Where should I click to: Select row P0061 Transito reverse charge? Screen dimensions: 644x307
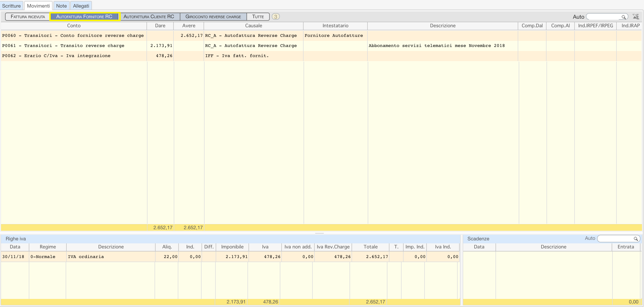(x=321, y=46)
